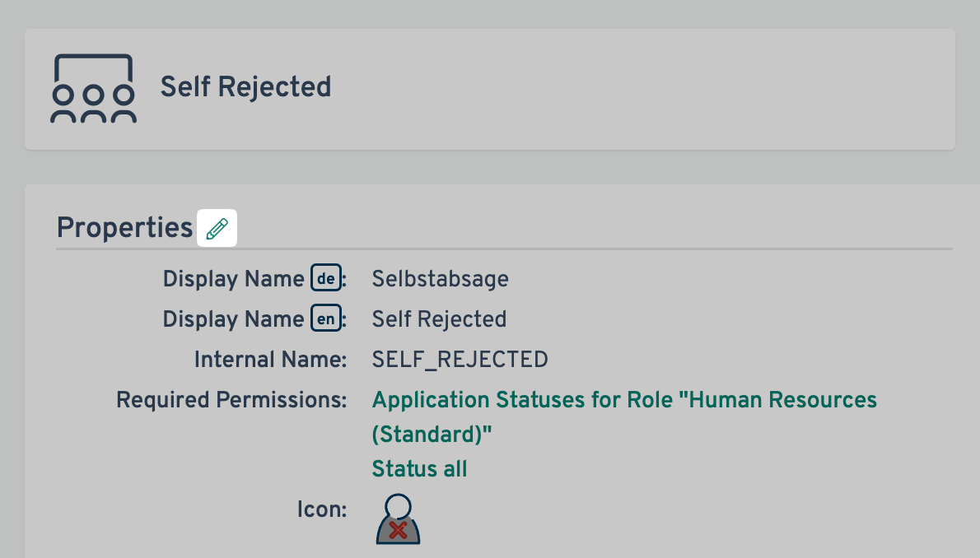Open the "Status all" permission link
The height and width of the screenshot is (558, 980).
(419, 469)
